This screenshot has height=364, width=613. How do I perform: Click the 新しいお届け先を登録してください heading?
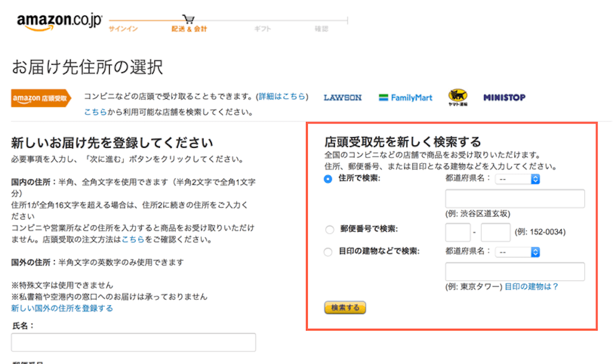[x=112, y=142]
